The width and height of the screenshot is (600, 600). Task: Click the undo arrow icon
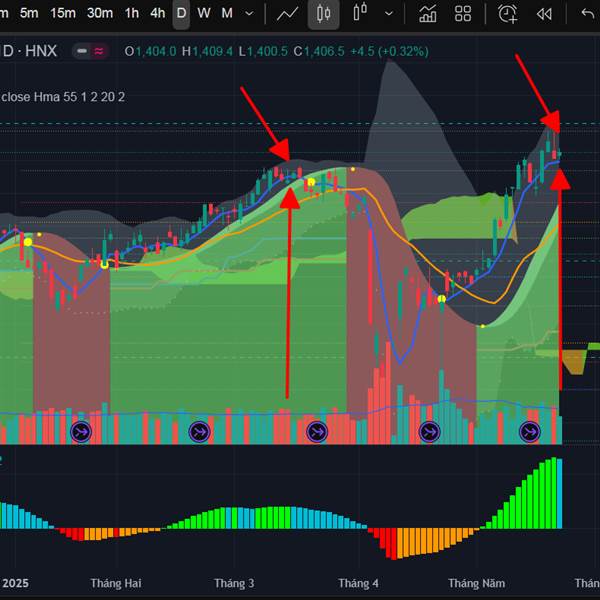coord(587,14)
